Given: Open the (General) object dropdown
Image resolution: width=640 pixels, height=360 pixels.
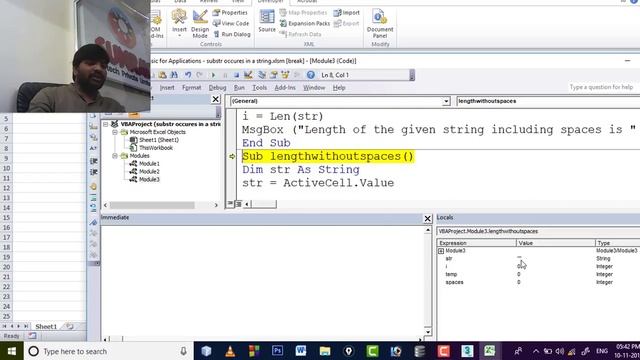Looking at the screenshot, I should (446, 101).
